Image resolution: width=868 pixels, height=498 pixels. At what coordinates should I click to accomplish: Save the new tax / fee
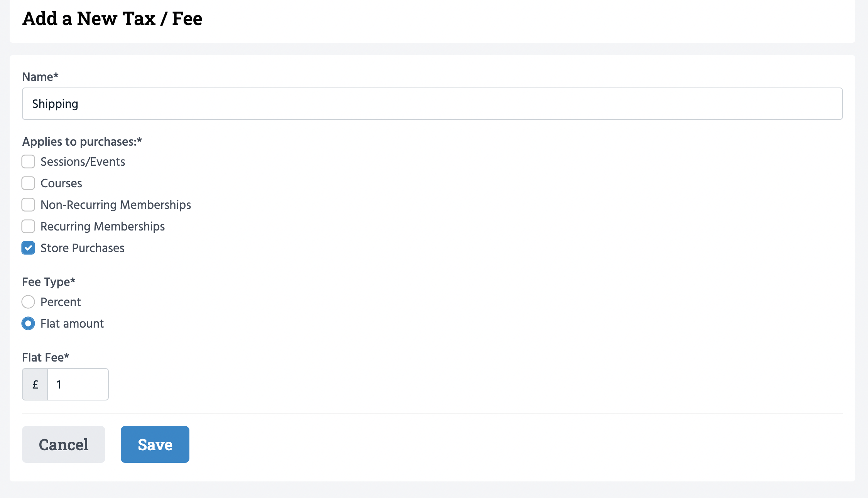pos(155,444)
